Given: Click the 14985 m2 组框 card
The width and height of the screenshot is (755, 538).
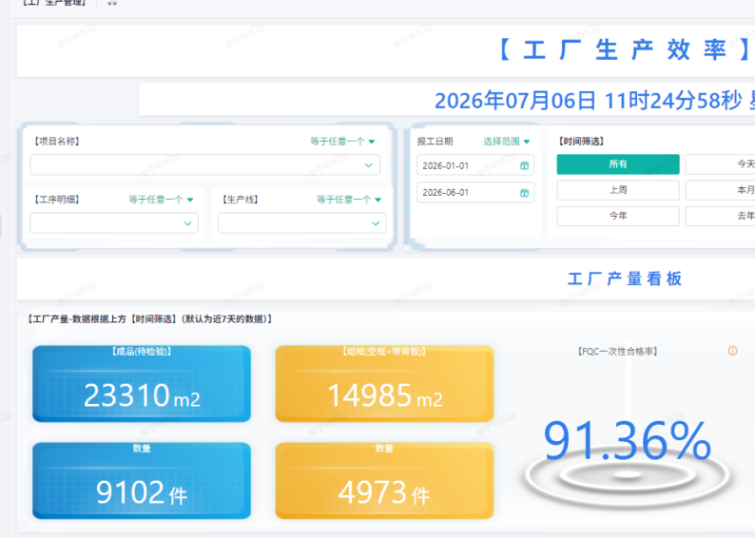Looking at the screenshot, I should (384, 383).
